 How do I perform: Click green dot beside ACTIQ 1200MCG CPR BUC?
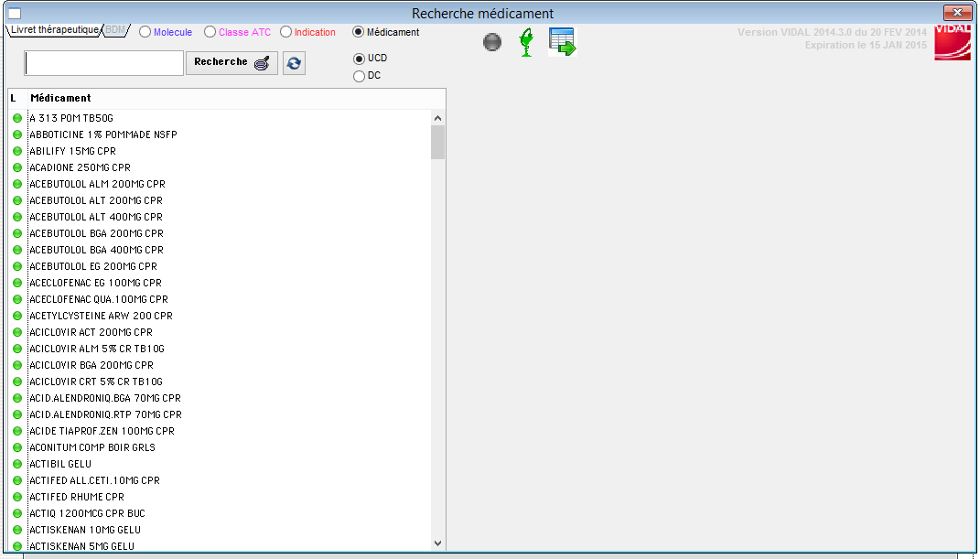(x=17, y=513)
